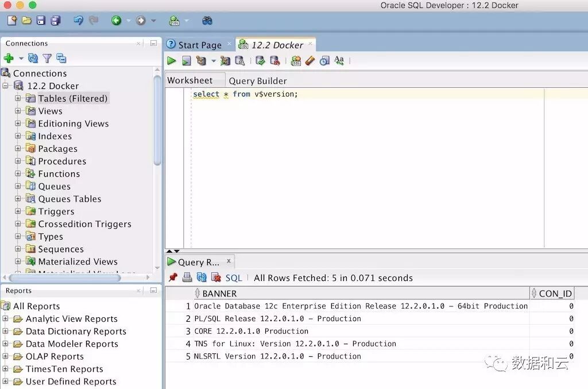588x389 pixels.
Task: Open Back arrow history dropdown
Action: point(128,21)
